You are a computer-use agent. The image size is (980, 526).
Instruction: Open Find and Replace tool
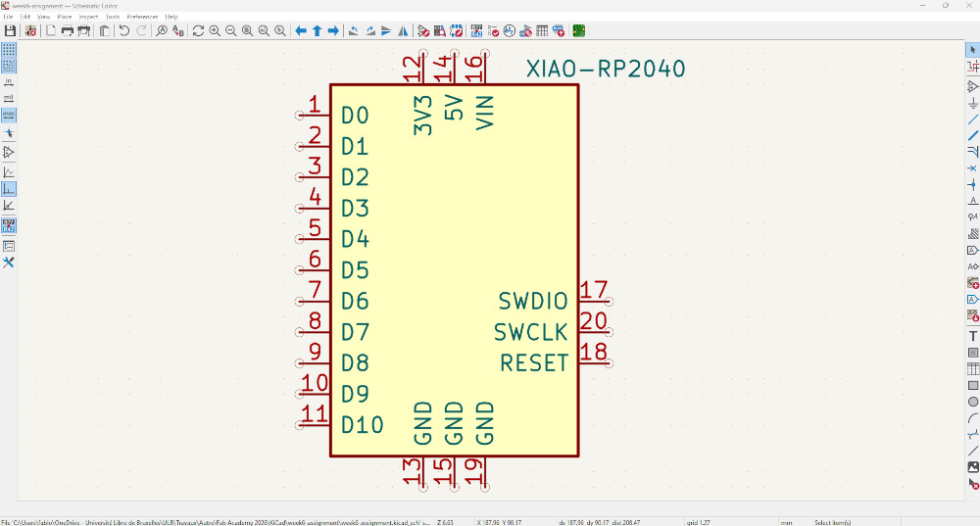(x=178, y=30)
